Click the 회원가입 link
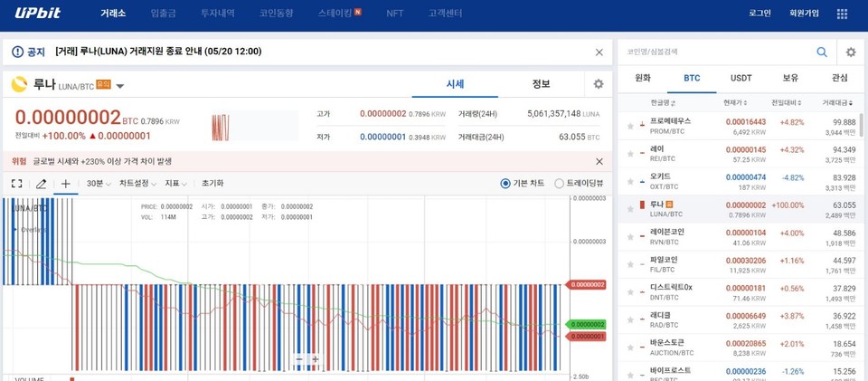 point(805,14)
